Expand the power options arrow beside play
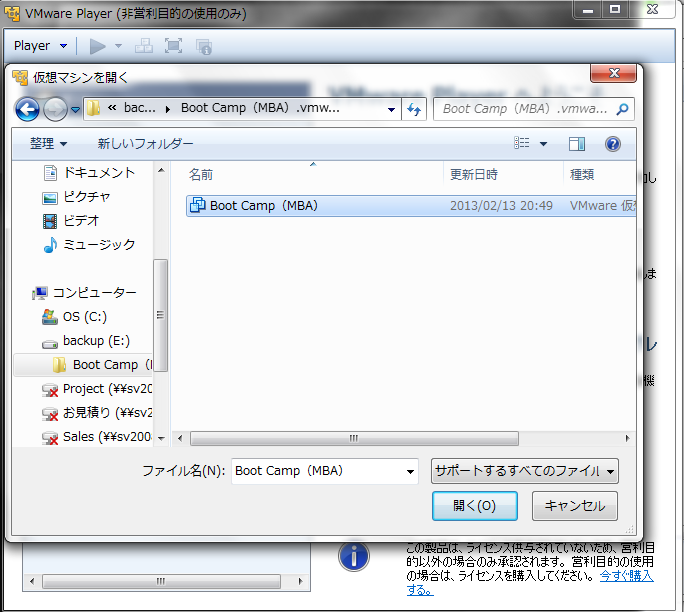 click(118, 46)
